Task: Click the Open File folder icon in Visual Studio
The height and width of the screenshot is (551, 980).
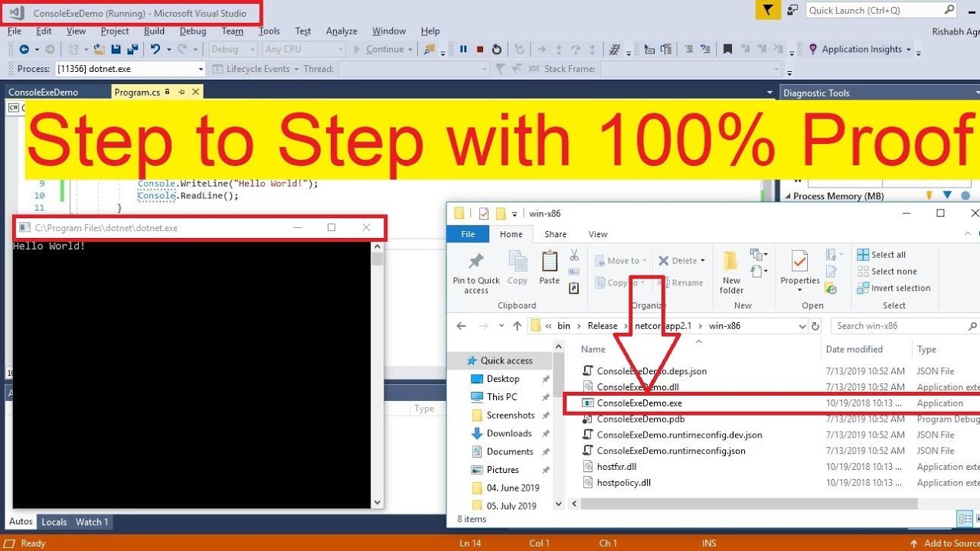Action: [x=100, y=49]
